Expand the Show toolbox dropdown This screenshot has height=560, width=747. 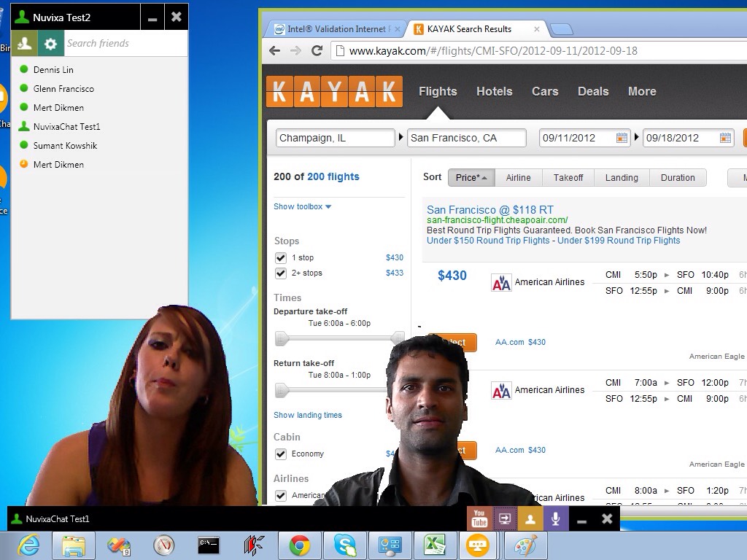click(302, 206)
